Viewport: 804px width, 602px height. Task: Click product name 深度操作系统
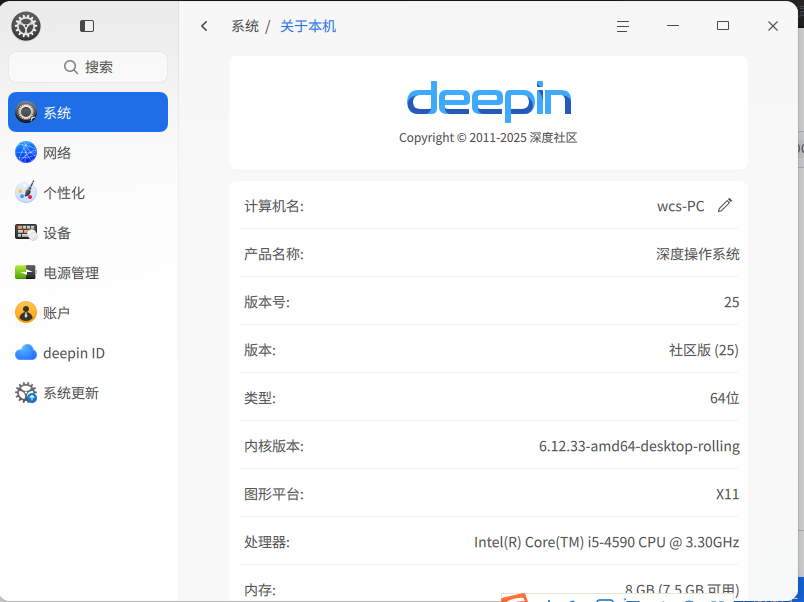[x=697, y=254]
